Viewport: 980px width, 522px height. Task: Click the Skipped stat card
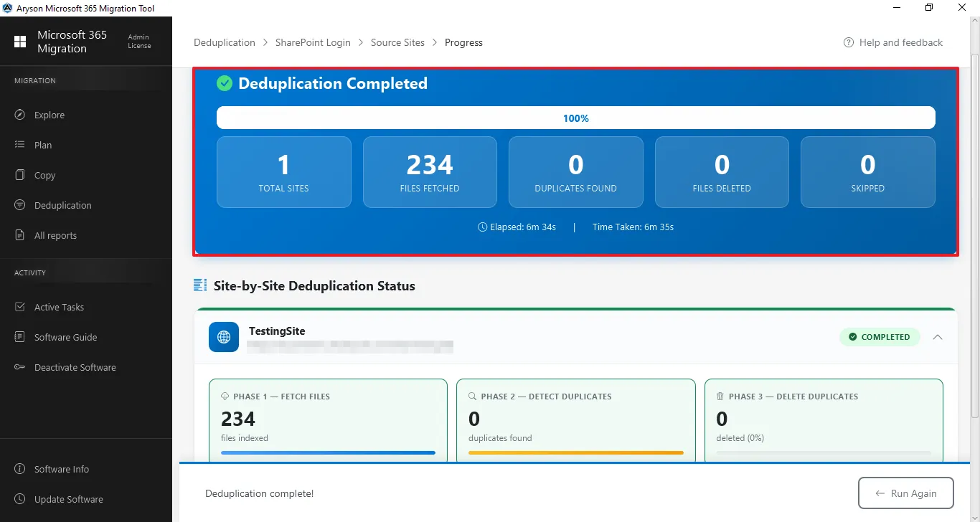[868, 172]
